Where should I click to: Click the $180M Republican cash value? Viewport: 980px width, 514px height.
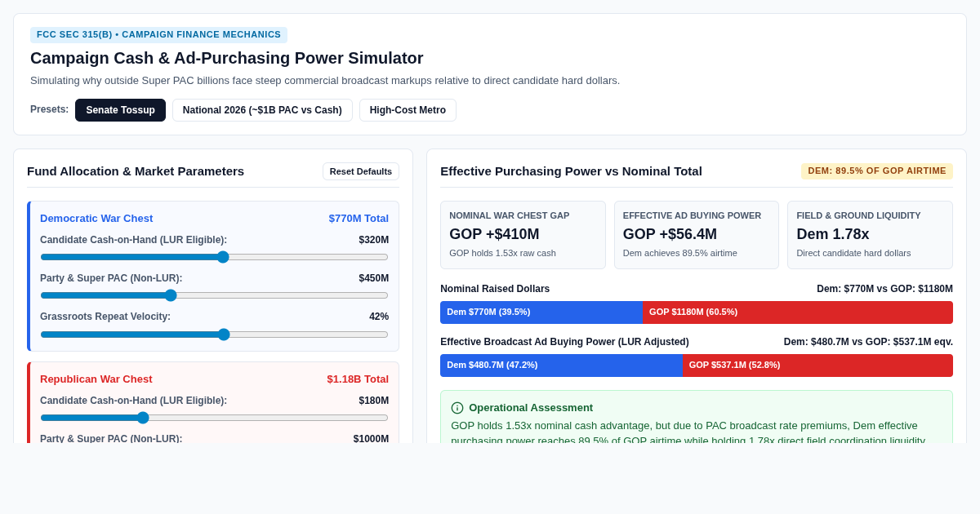click(374, 401)
